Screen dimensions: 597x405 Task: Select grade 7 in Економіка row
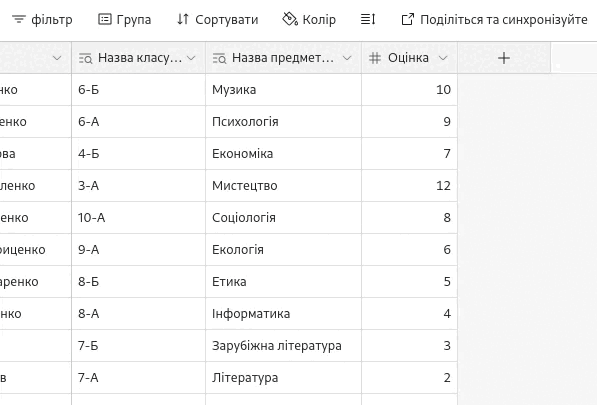[x=410, y=154]
